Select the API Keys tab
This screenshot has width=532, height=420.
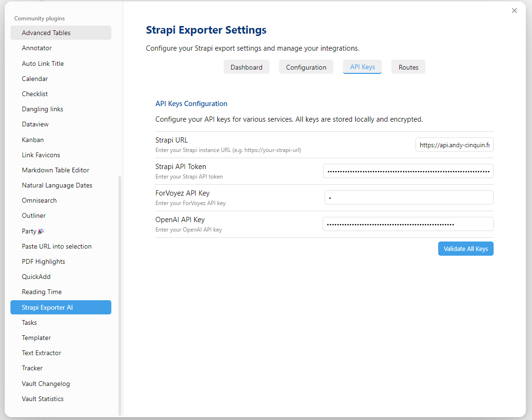tap(362, 67)
